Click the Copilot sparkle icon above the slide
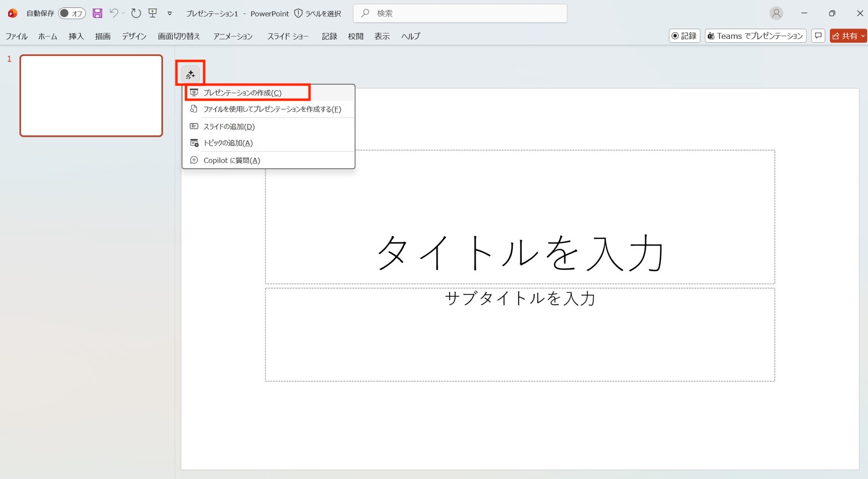 tap(190, 75)
